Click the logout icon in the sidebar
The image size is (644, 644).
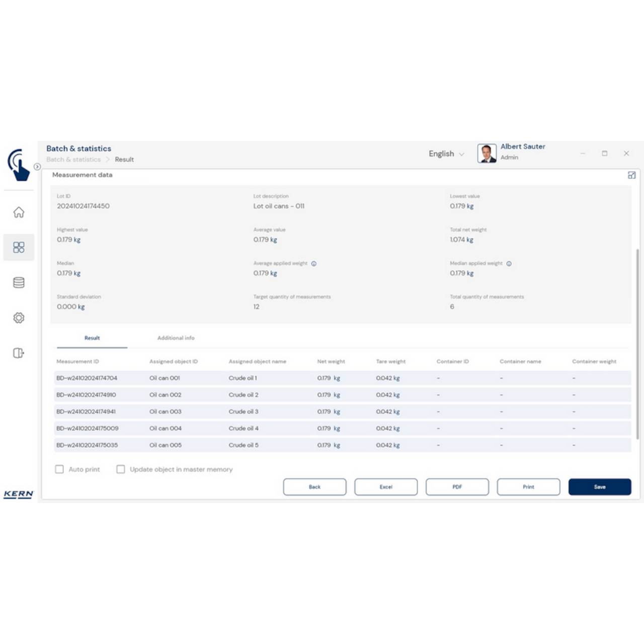19,353
